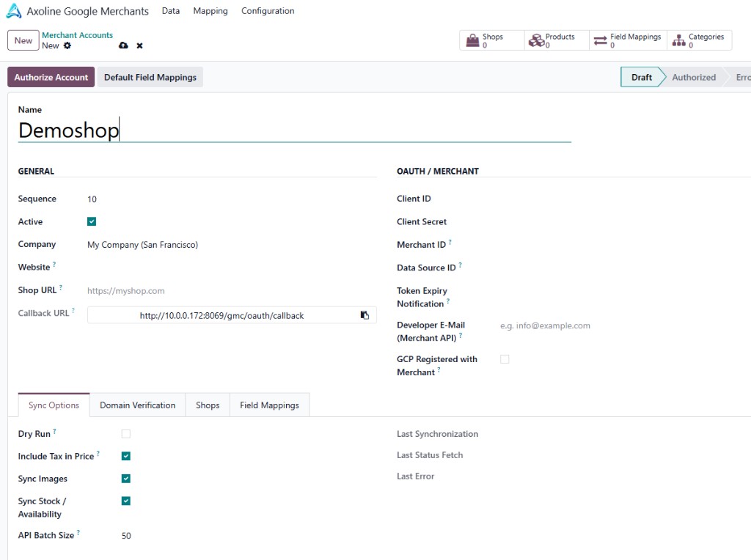The width and height of the screenshot is (751, 560).
Task: Show help tooltip for Data Source ID
Action: 461,264
